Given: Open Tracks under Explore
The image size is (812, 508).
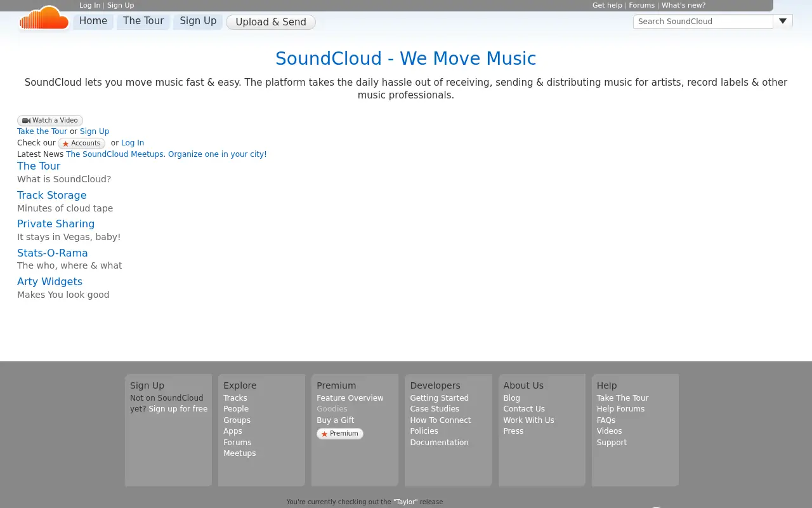Looking at the screenshot, I should 235,398.
